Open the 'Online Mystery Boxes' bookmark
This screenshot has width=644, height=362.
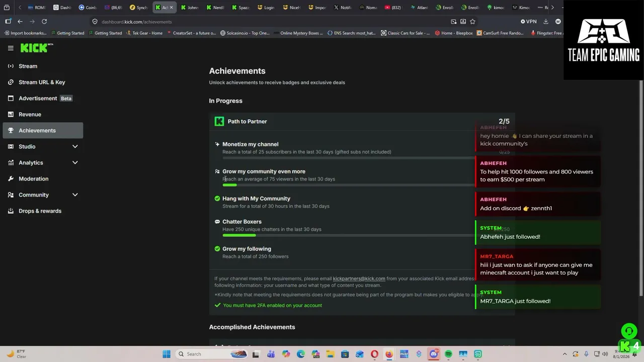299,33
